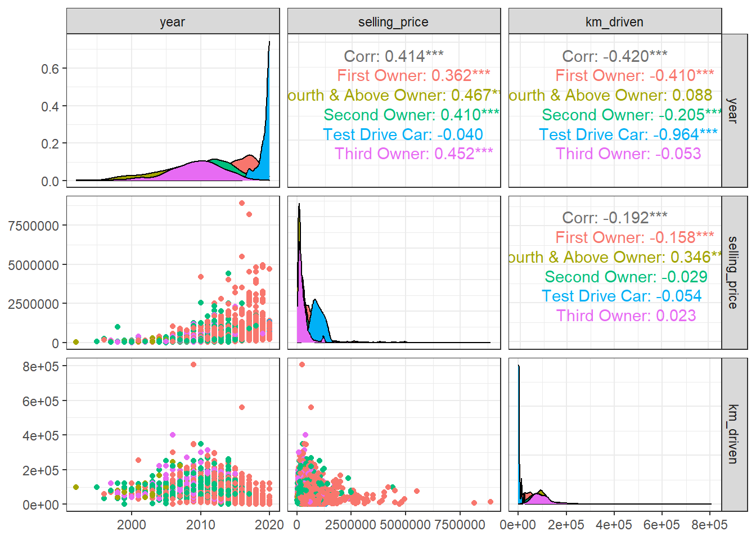Select rightmost point in km_driven vs selling_price plot

(490, 502)
